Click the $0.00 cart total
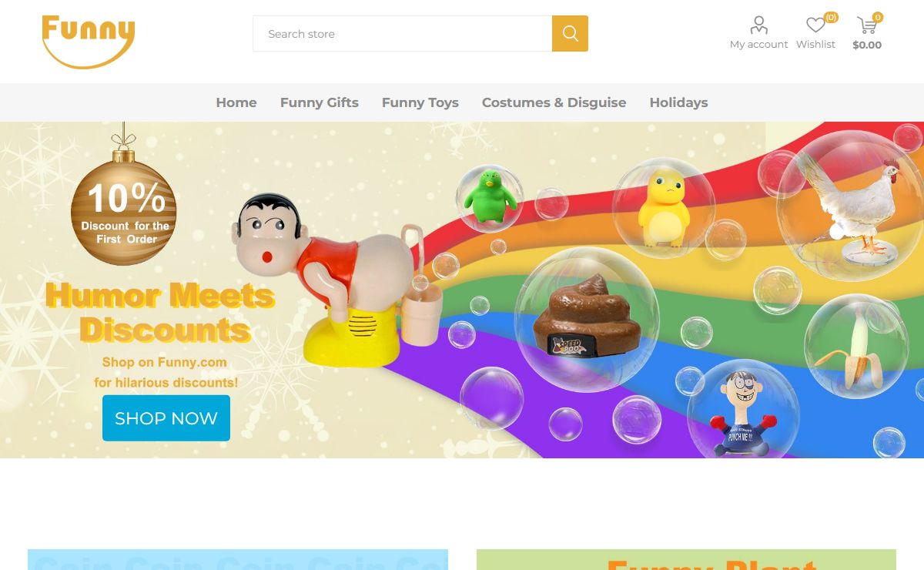 point(867,45)
